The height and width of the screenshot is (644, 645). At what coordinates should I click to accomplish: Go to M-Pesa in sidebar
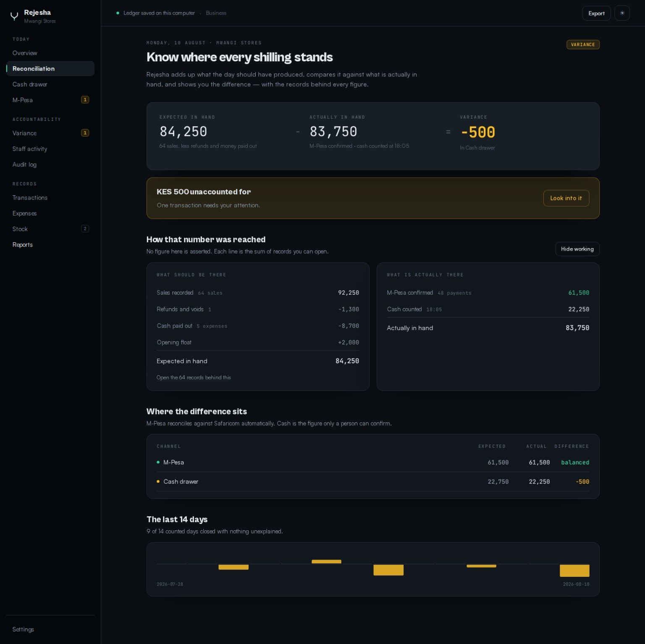(x=50, y=100)
